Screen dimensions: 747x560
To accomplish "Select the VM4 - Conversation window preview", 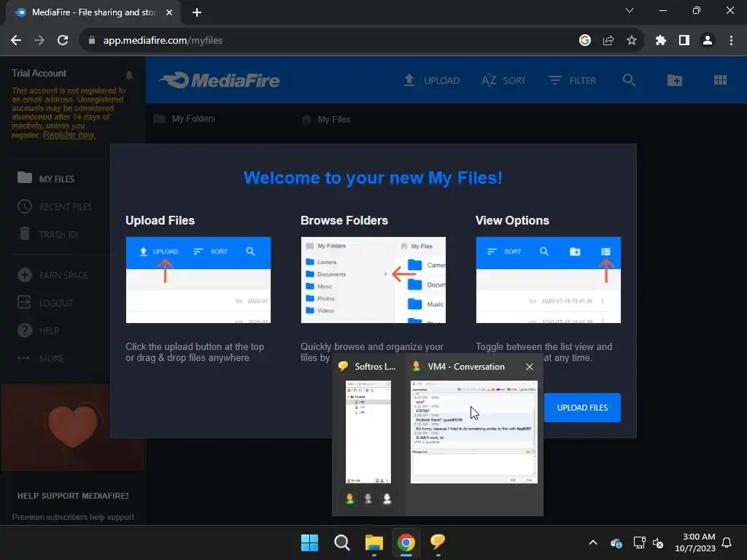I will click(x=474, y=432).
